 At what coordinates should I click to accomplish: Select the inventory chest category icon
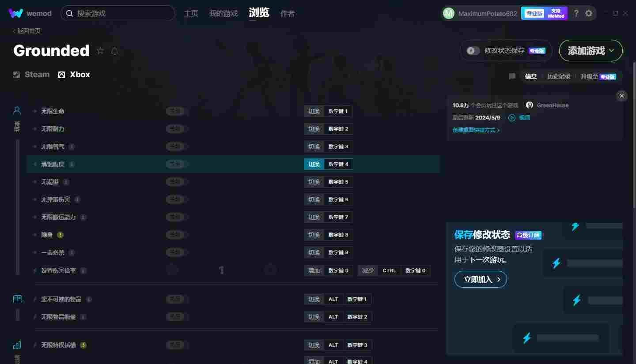(17, 299)
